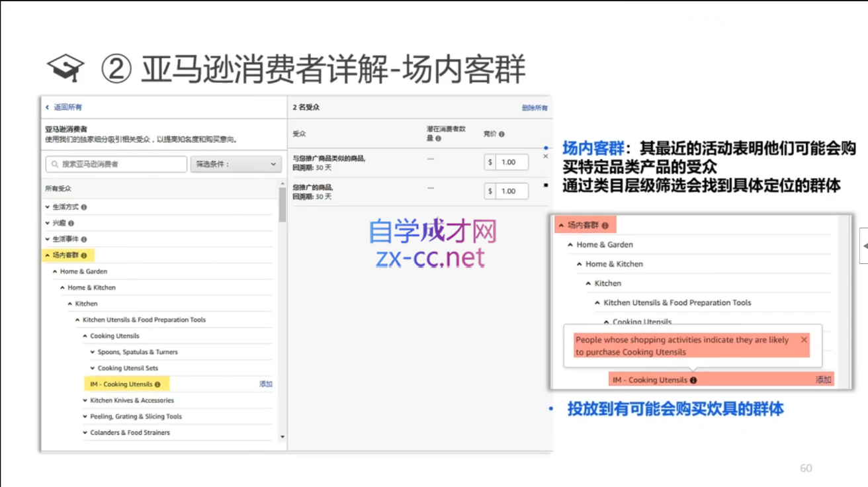Expand the 生活方式 category chevron
This screenshot has width=868, height=487.
pos(48,207)
